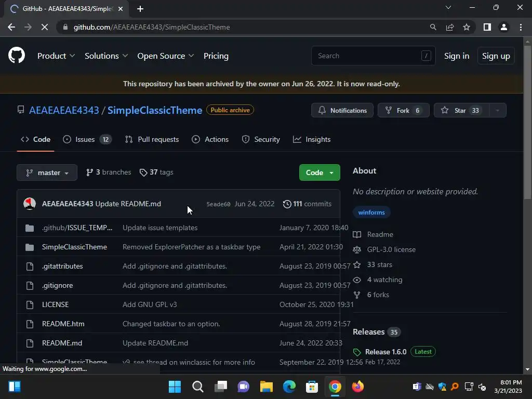
Task: Expand the Solutions menu
Action: [x=106, y=56]
